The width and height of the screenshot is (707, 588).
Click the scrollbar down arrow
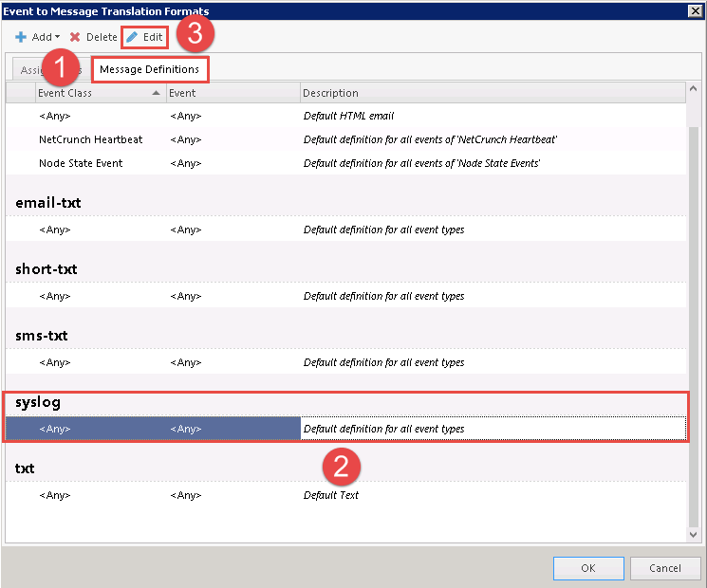tap(694, 535)
